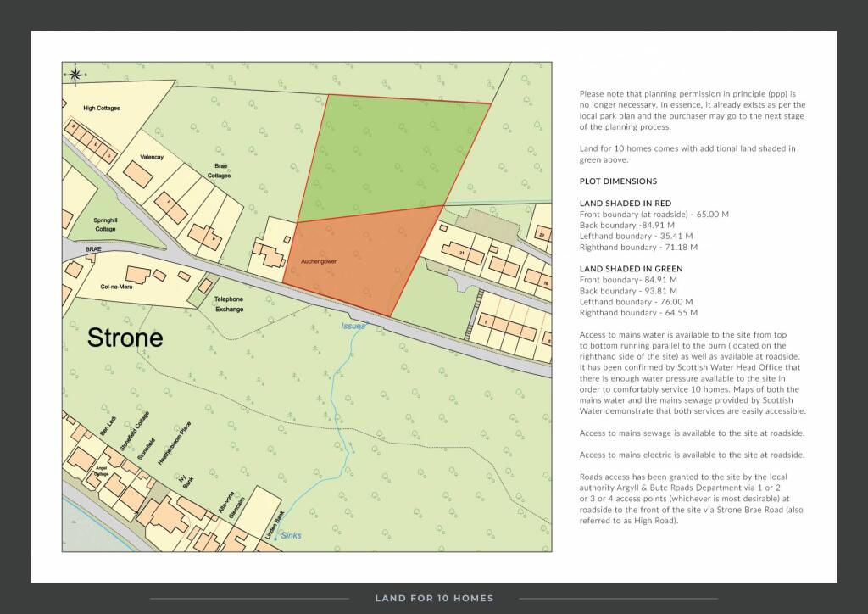The width and height of the screenshot is (868, 614).
Task: Click the BRAE road name label
Action: (x=92, y=250)
